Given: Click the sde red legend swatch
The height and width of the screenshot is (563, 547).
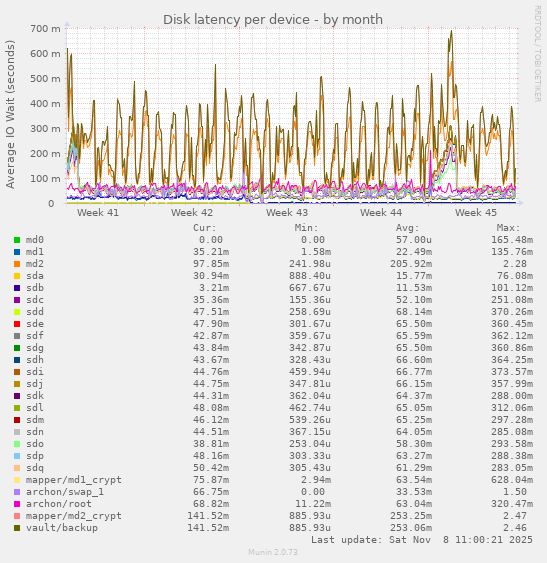Looking at the screenshot, I should [17, 324].
